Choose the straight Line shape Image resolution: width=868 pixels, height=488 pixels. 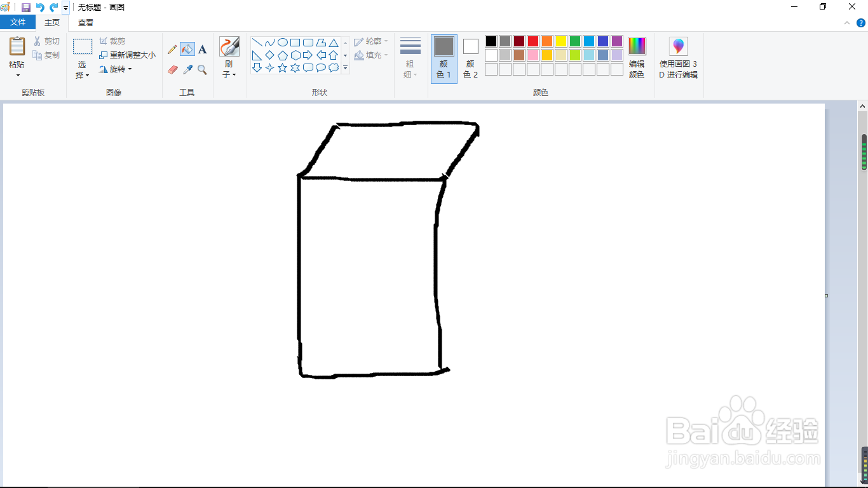tap(257, 43)
